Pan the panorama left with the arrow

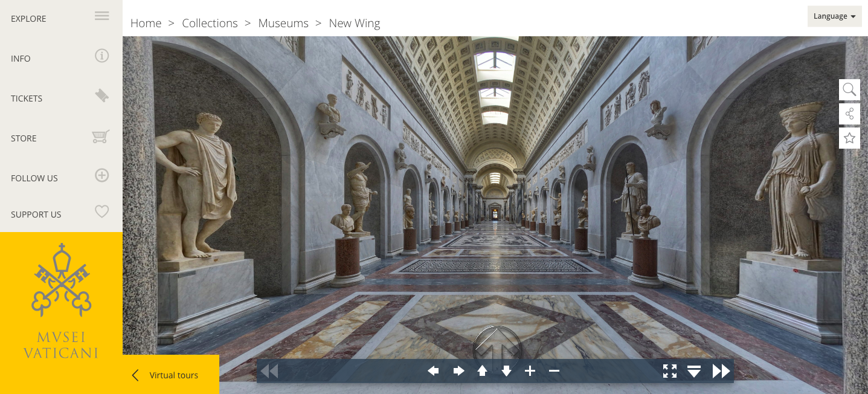click(433, 371)
